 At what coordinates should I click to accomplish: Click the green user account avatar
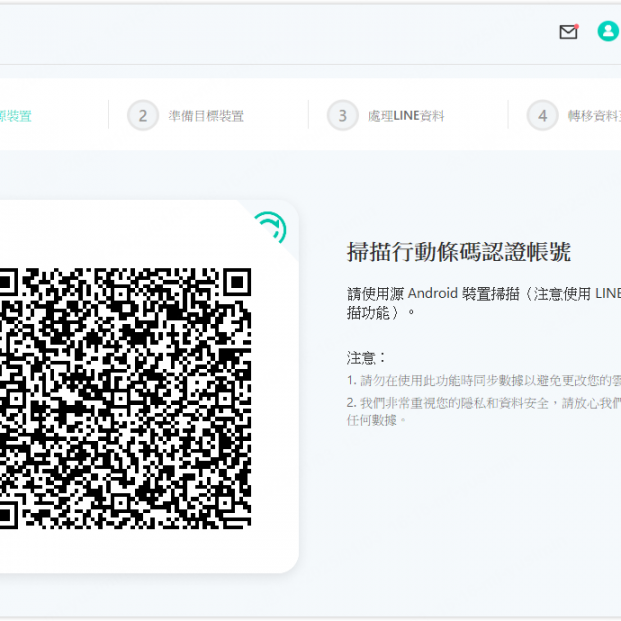coord(607,32)
